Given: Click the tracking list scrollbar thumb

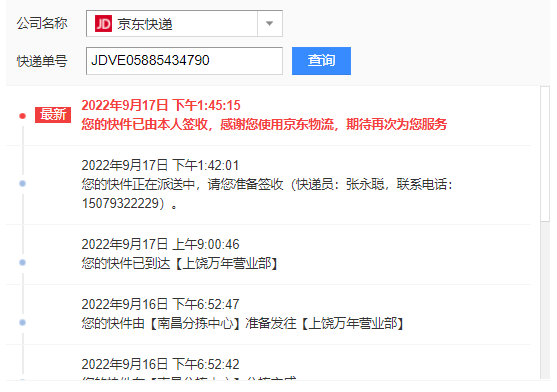Looking at the screenshot, I should (x=545, y=154).
